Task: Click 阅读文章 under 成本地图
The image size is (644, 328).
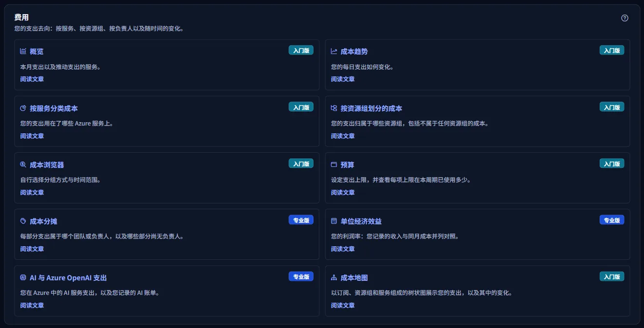Action: coord(343,305)
